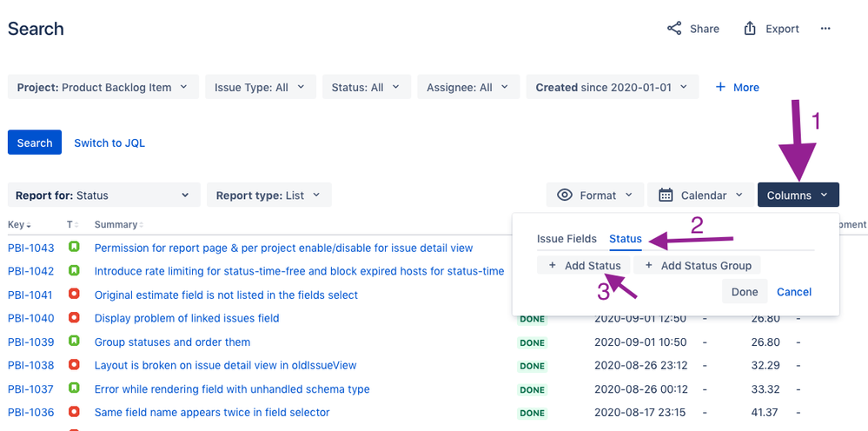This screenshot has height=431, width=868.
Task: Open the Issue Type: All dropdown
Action: point(260,88)
